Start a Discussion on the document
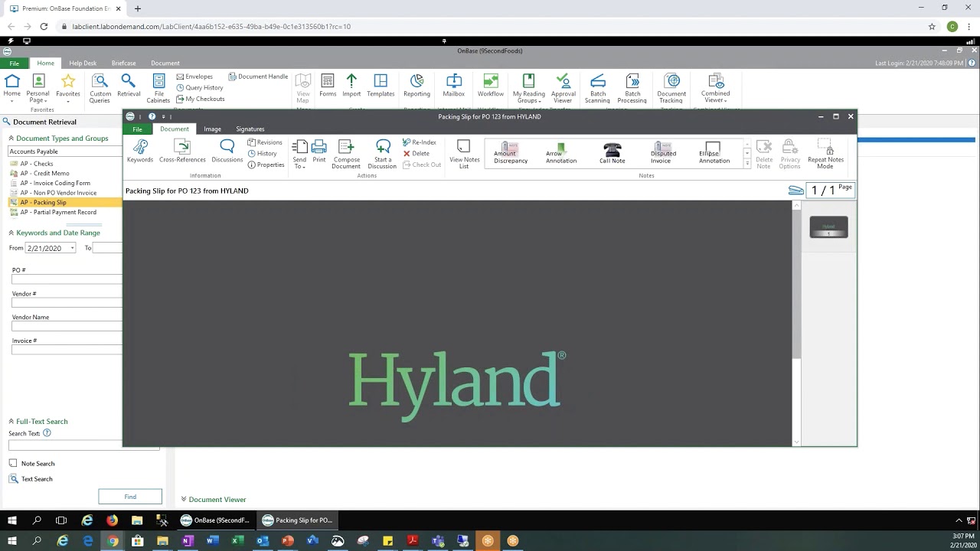980x551 pixels. point(382,155)
